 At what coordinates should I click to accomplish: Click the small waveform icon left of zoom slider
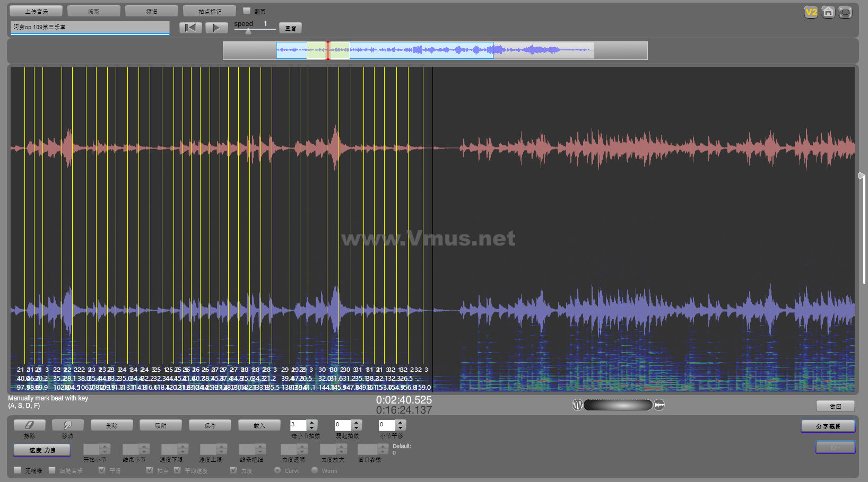pos(577,405)
